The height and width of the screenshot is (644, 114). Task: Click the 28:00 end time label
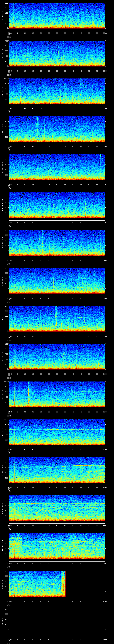pyautogui.click(x=105, y=147)
